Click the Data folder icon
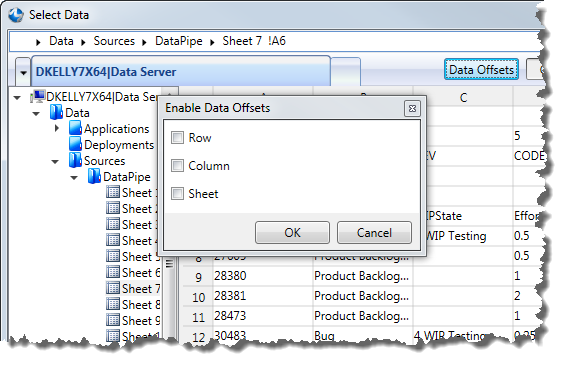 pyautogui.click(x=56, y=112)
